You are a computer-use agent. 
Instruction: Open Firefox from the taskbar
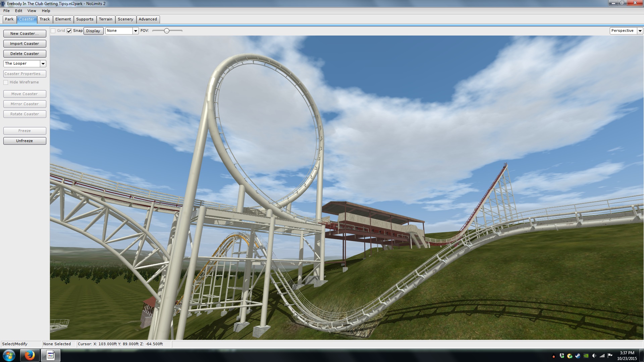click(x=30, y=355)
